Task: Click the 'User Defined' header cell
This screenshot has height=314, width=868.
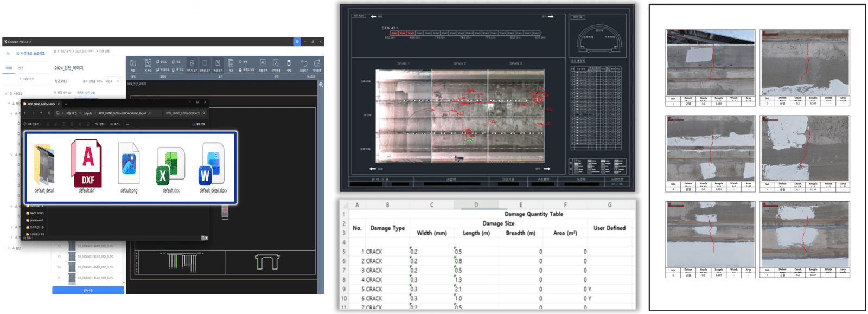Action: point(609,228)
